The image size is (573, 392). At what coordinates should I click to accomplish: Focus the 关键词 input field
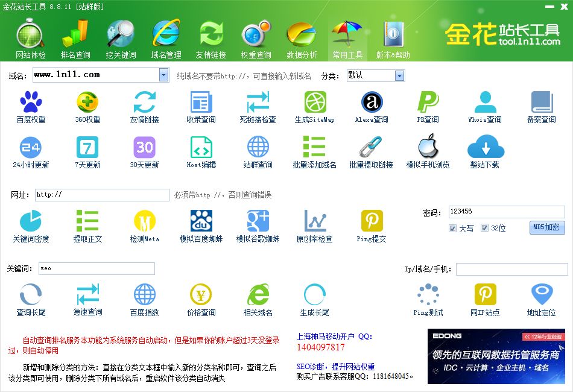coord(97,268)
